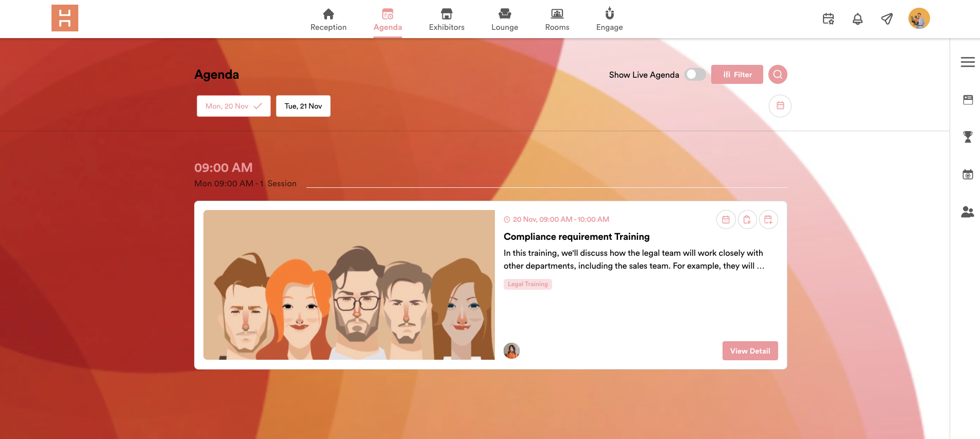Click the Agenda page heading
Screen dimensions: 980x439
217,75
